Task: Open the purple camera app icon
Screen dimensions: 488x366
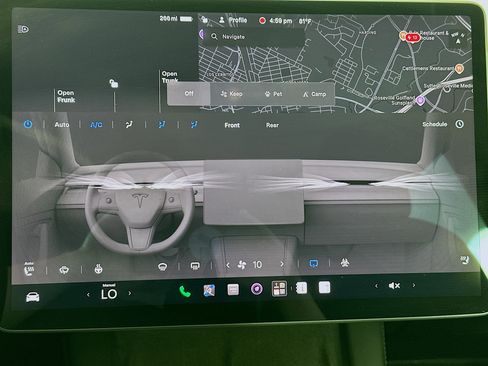Action: [x=257, y=289]
